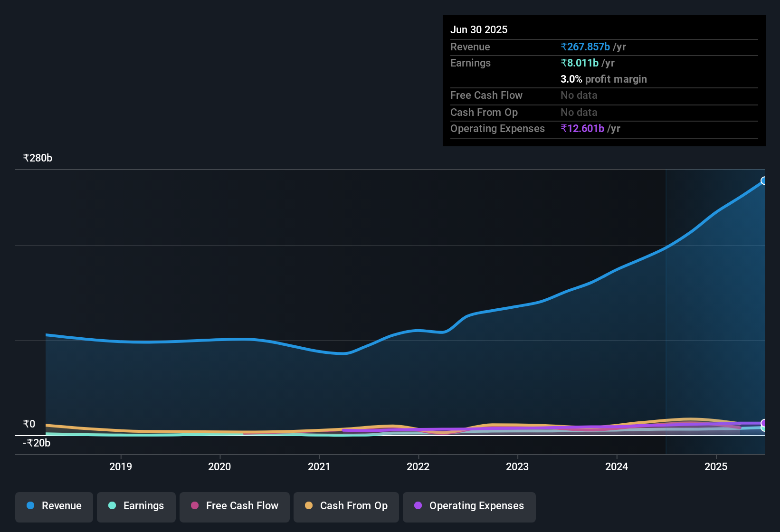Click the ₹8.011b earnings value in tooltip

pyautogui.click(x=580, y=63)
